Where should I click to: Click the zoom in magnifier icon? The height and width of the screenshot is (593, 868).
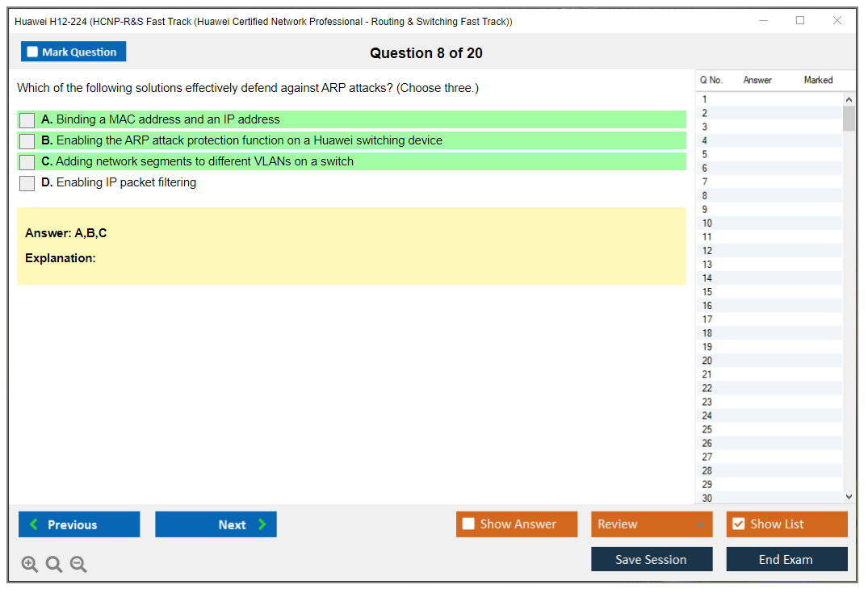30,565
